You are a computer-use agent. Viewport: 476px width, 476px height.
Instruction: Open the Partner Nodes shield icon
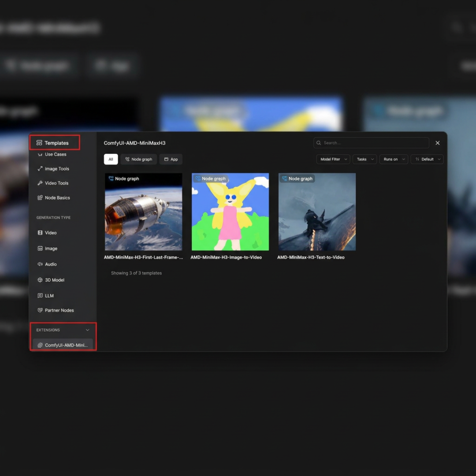(40, 310)
